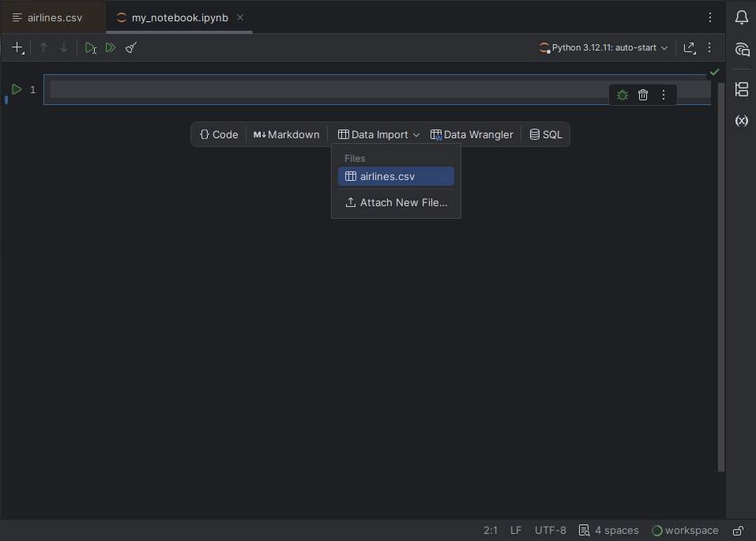This screenshot has width=756, height=541.
Task: Debug the selected cell with bug icon
Action: point(622,95)
